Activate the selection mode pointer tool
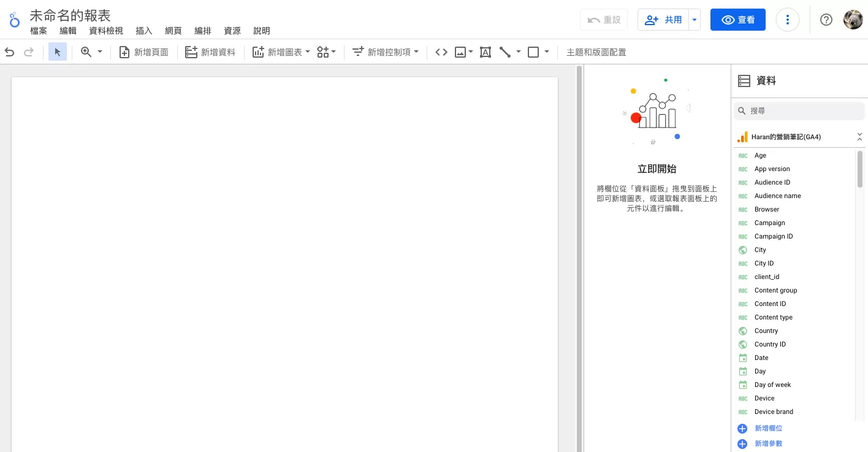868x452 pixels. [x=58, y=52]
